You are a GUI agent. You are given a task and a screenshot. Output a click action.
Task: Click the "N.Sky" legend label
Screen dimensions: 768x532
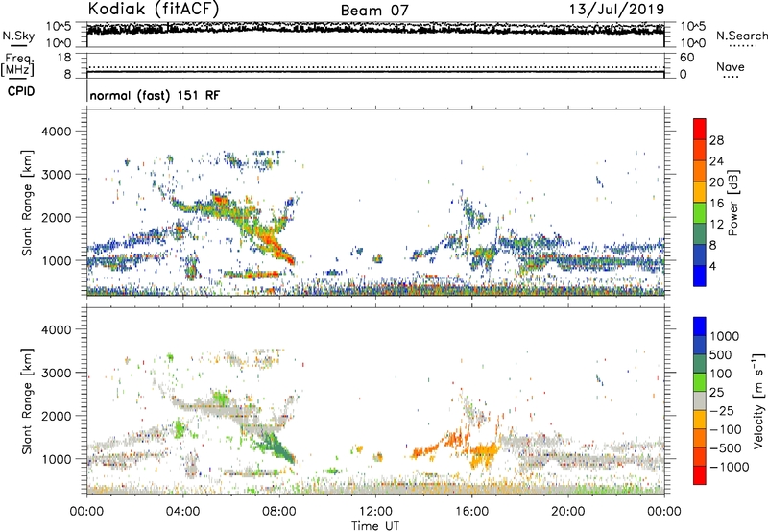18,36
